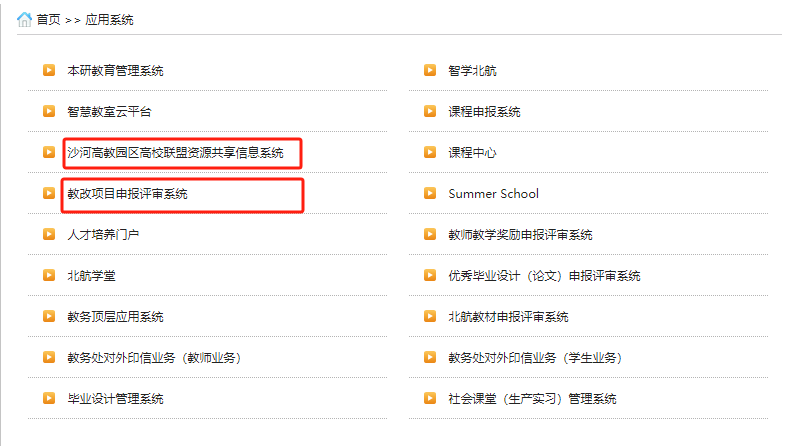The image size is (799, 446).
Task: Select 北航教材申报评审系统
Action: pos(508,317)
